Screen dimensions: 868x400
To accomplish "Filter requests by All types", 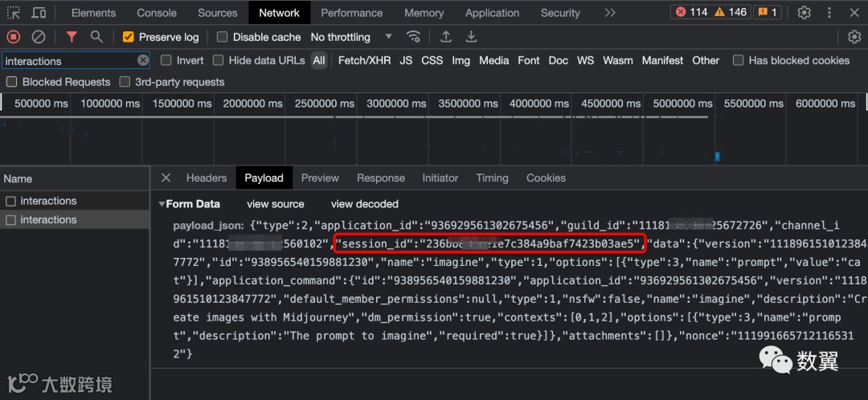I will 319,60.
